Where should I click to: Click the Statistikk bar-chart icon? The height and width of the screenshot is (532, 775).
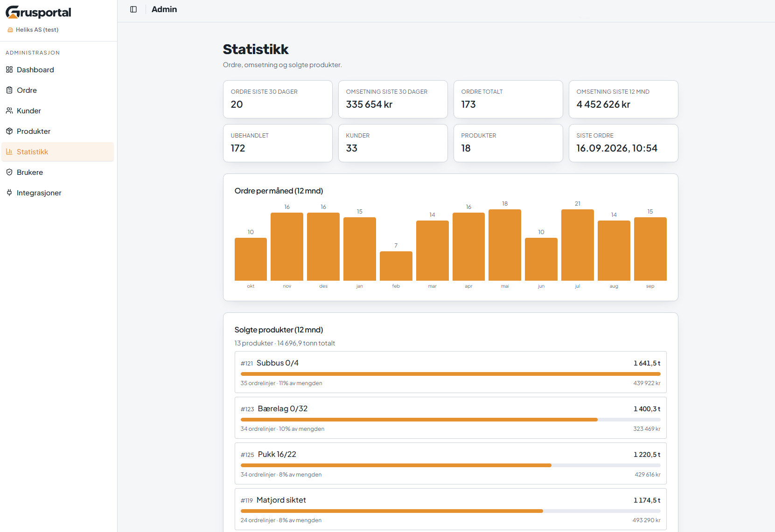(9, 152)
